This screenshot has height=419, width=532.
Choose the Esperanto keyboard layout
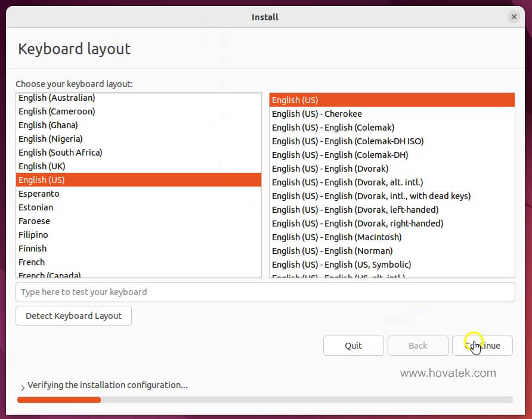(39, 193)
